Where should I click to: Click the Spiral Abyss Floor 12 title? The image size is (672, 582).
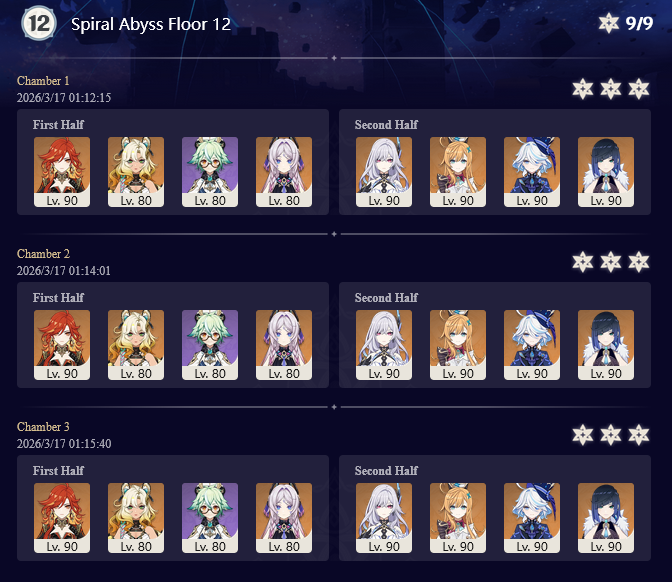(151, 24)
